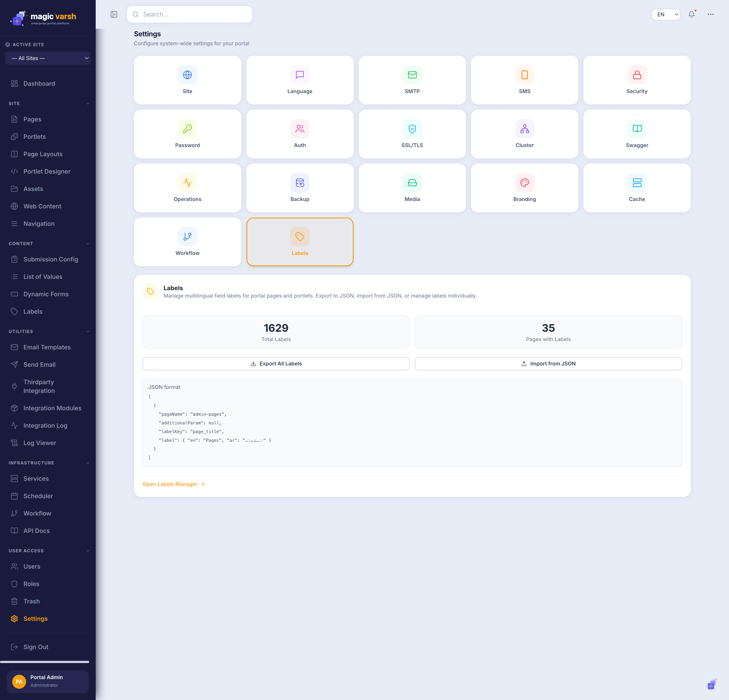Viewport: 729px width, 700px height.
Task: Open the Cluster settings card
Action: [524, 134]
